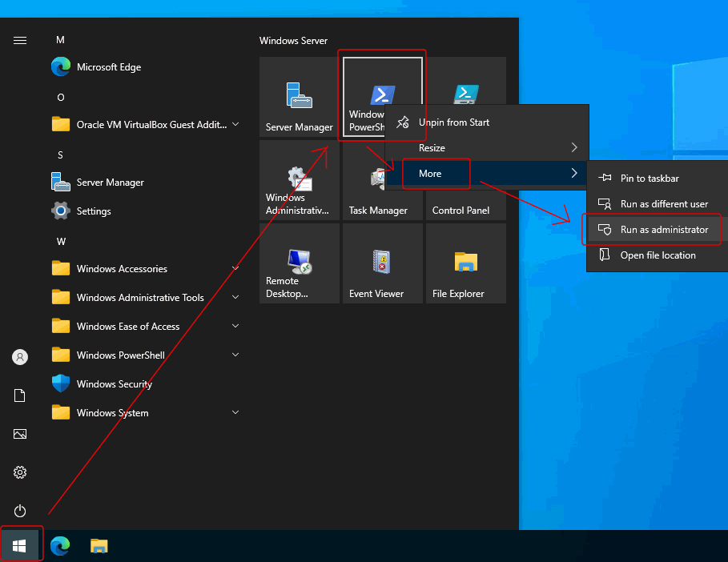Choose Open file location
Viewport: 728px width, 562px height.
tap(658, 255)
